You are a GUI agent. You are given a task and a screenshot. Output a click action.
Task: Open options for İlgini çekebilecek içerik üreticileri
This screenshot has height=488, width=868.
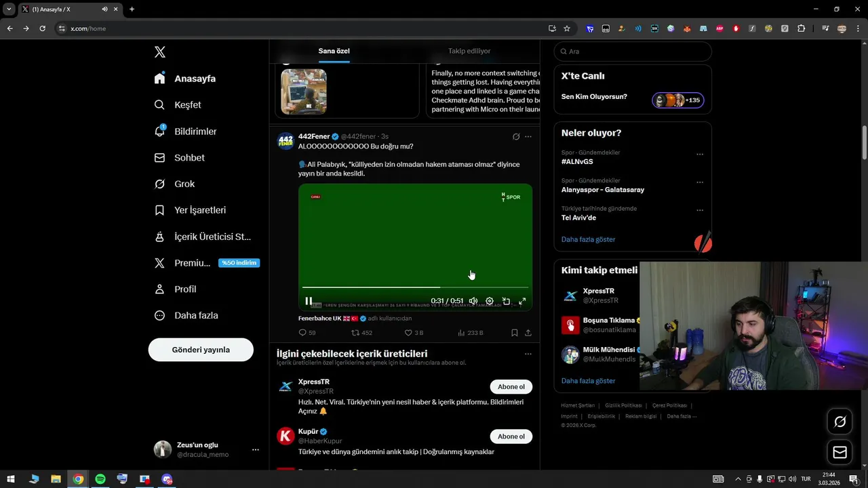(528, 354)
